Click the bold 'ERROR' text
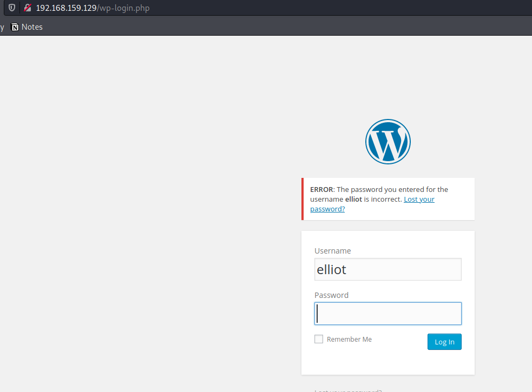Image resolution: width=532 pixels, height=392 pixels. pos(321,190)
